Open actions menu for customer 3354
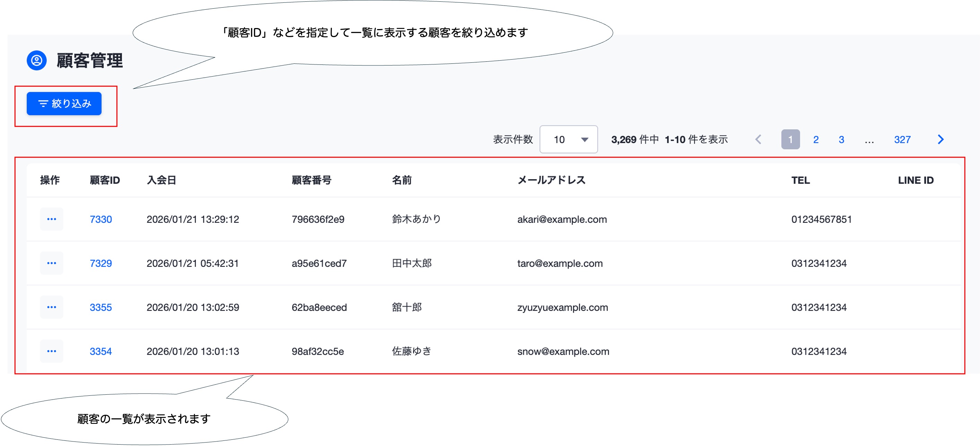The height and width of the screenshot is (446, 980). coord(52,351)
